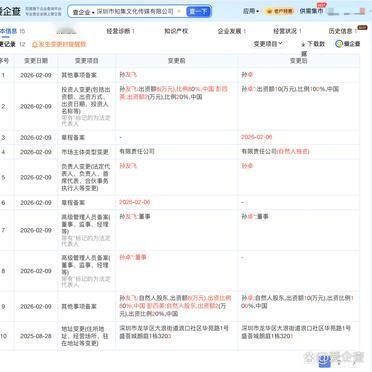Open the 变更项目 filter dropdown
The height and width of the screenshot is (372, 372).
coord(268,44)
